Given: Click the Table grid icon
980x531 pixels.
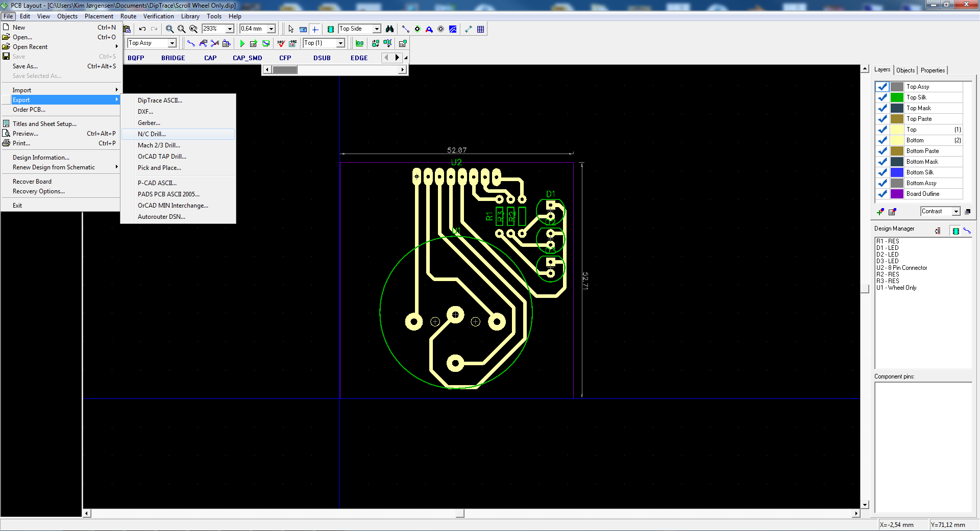Looking at the screenshot, I should click(480, 29).
